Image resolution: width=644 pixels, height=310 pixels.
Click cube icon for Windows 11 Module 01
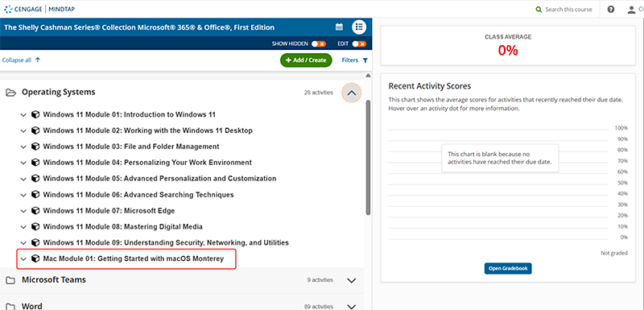click(x=35, y=114)
